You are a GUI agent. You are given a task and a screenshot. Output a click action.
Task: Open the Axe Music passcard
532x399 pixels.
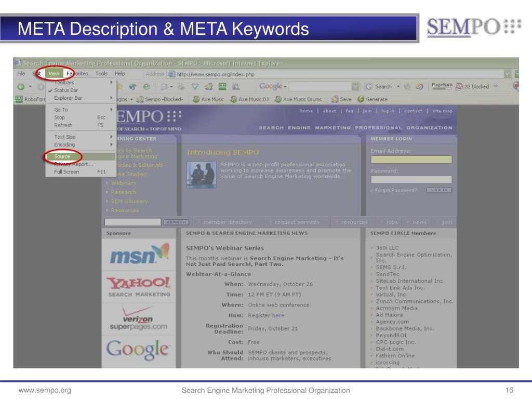click(x=208, y=99)
